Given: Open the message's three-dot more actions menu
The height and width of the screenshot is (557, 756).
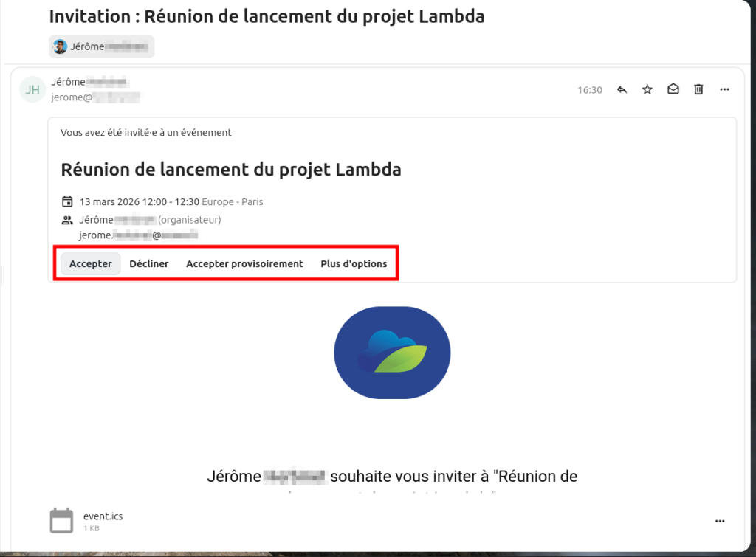Looking at the screenshot, I should tap(724, 89).
